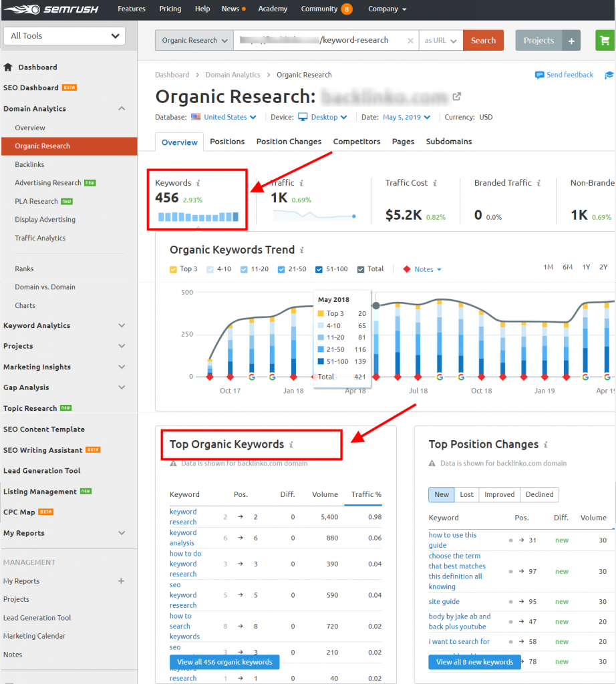Open the Backlinks sidebar link

[29, 164]
